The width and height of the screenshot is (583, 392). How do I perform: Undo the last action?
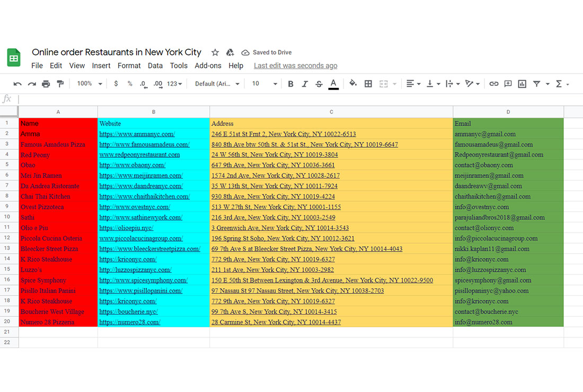17,84
